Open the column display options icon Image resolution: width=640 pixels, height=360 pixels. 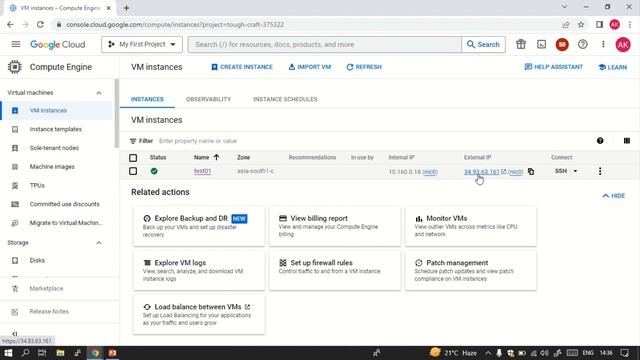[627, 141]
